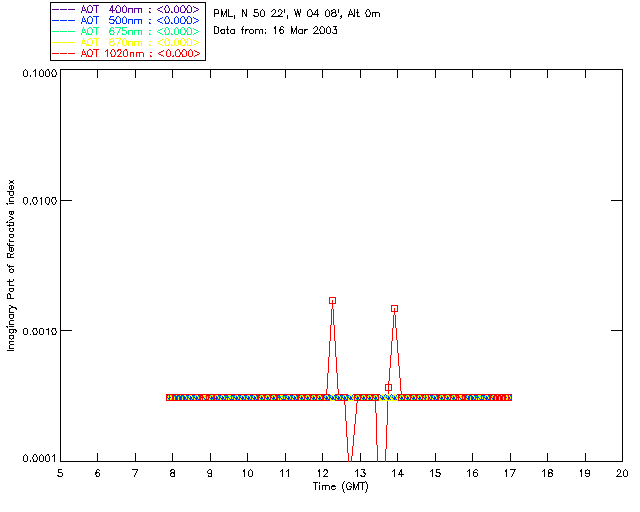This screenshot has height=512, width=640.
Task: Click the x-axis label 10
Action: (x=247, y=473)
